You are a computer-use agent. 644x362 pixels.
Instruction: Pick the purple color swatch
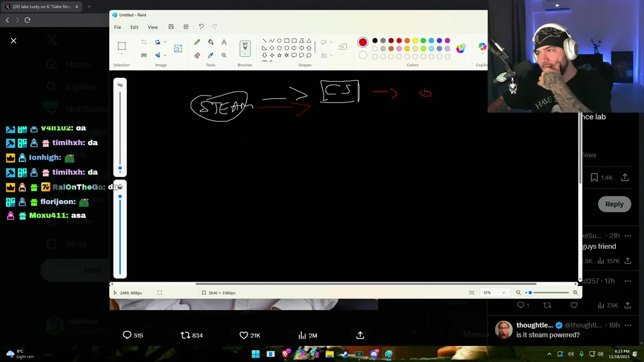click(x=447, y=41)
